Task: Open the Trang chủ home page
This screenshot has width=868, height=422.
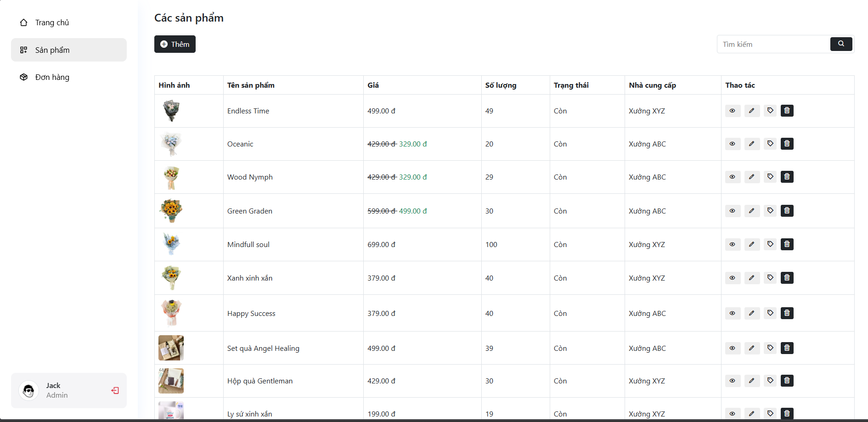Action: (52, 23)
